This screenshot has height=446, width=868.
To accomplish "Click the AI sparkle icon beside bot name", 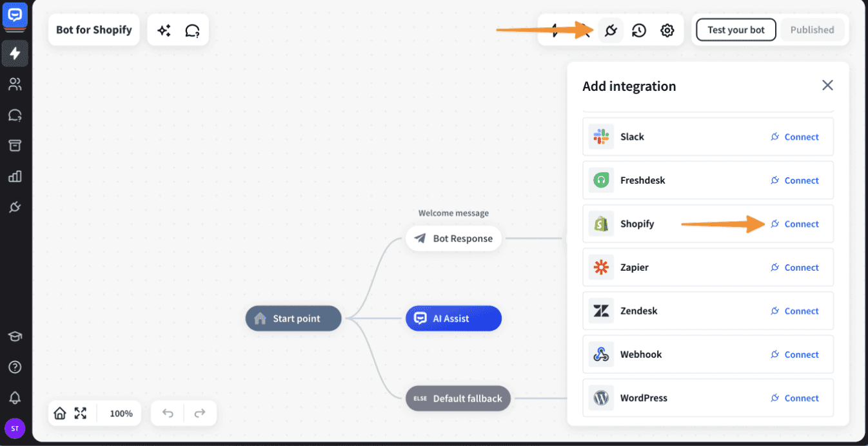I will click(164, 30).
